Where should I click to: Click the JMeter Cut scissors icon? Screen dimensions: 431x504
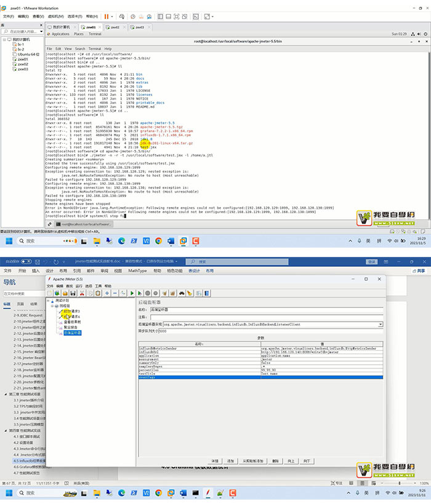pyautogui.click(x=82, y=293)
